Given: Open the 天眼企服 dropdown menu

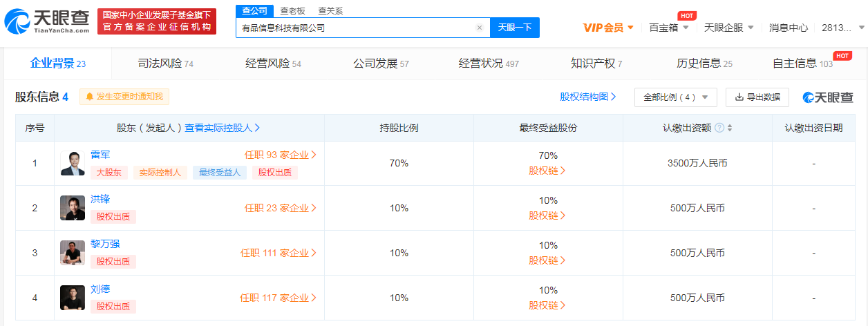Looking at the screenshot, I should [x=729, y=28].
